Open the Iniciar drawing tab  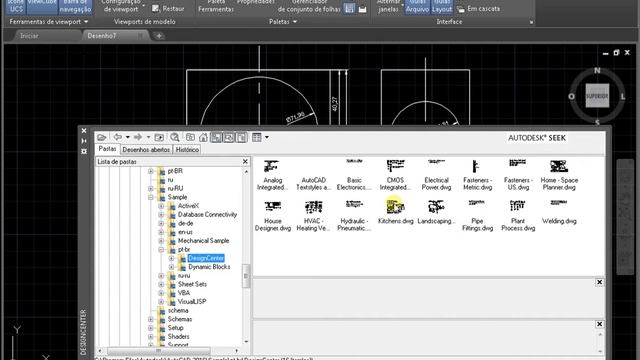click(29, 36)
